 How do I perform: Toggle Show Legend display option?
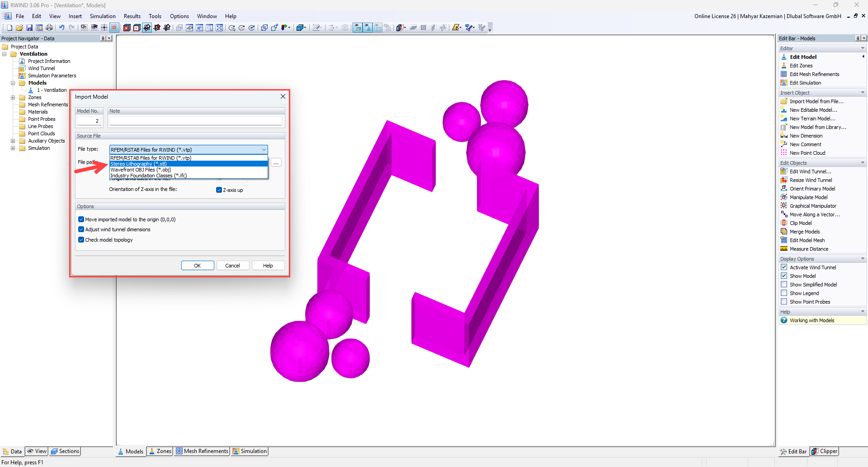click(x=784, y=293)
